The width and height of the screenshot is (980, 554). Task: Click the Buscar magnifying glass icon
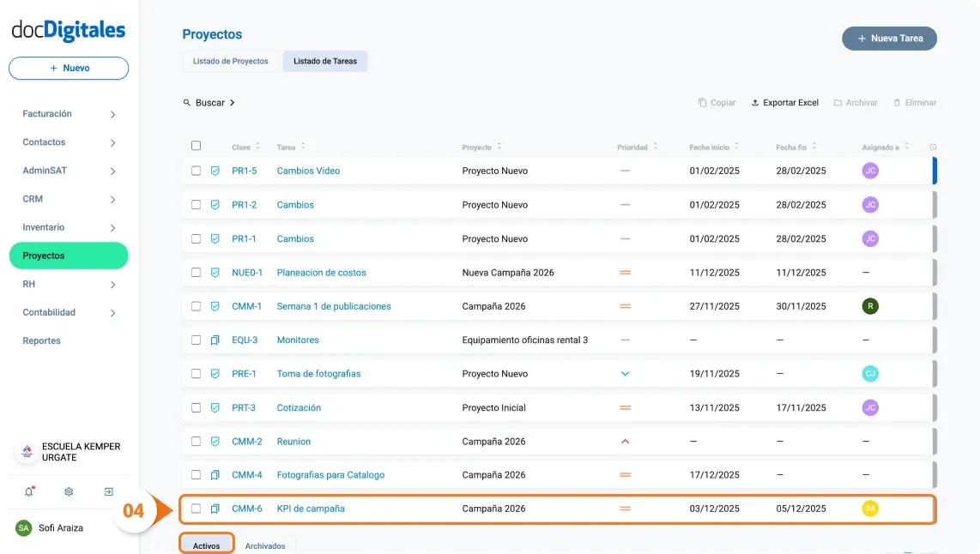186,102
